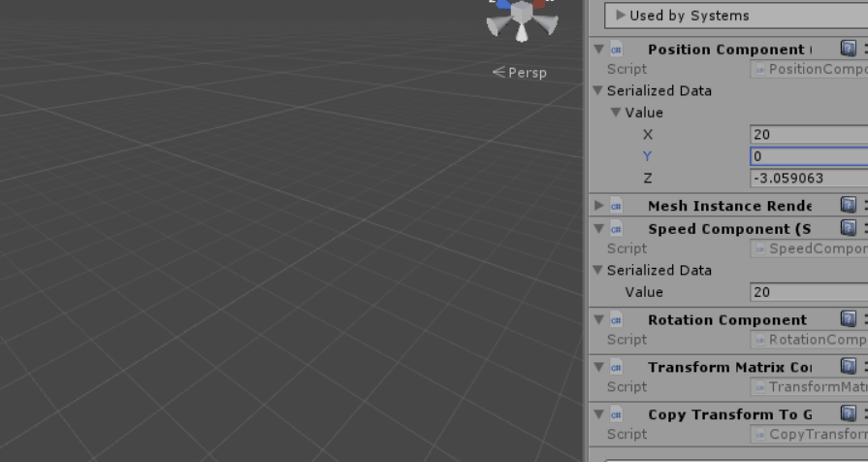Select the PositionComponent script reference field

coord(809,69)
